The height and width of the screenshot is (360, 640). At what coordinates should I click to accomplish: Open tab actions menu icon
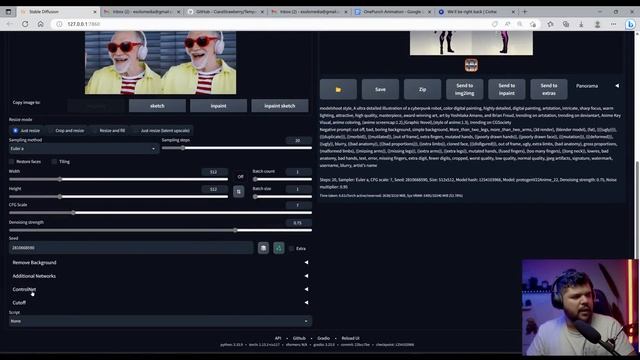(8, 12)
